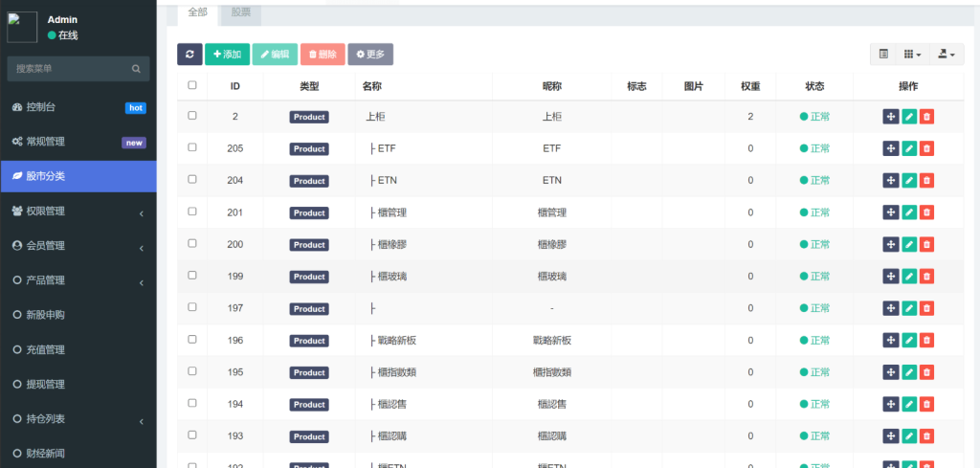Open 提现管理 in the sidebar
Viewport: 980px width, 468px height.
tap(78, 385)
